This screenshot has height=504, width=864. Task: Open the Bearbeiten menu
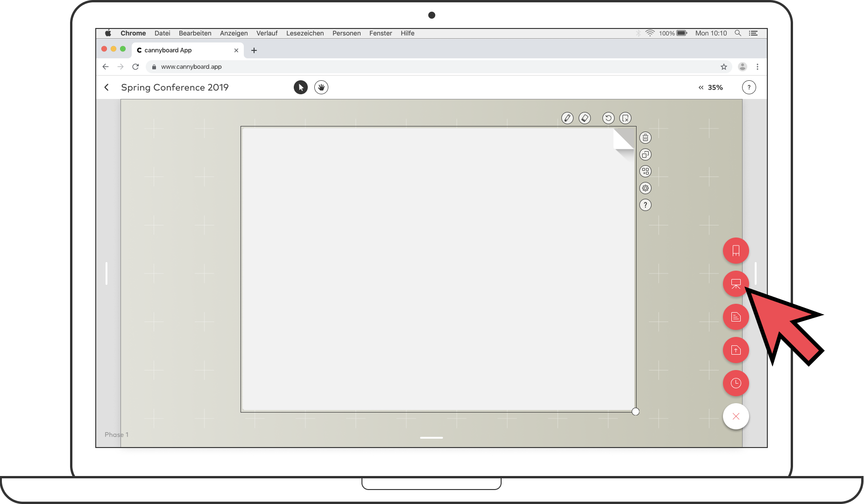[x=195, y=33]
